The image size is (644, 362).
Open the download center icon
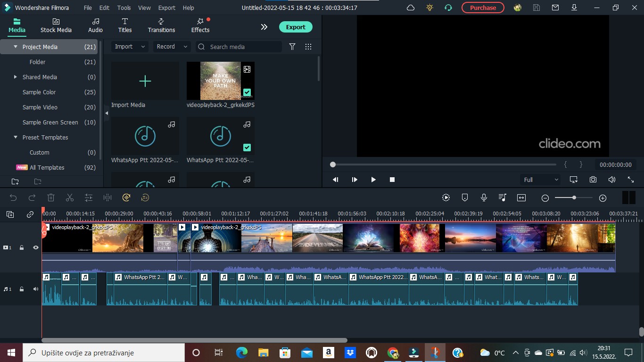574,8
